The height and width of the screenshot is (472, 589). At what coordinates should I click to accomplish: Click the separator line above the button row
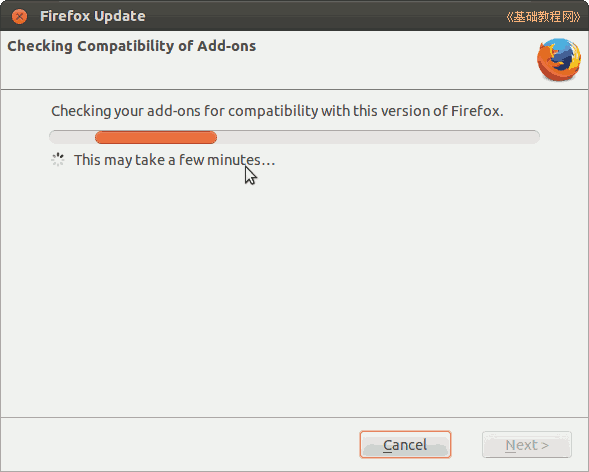click(294, 417)
